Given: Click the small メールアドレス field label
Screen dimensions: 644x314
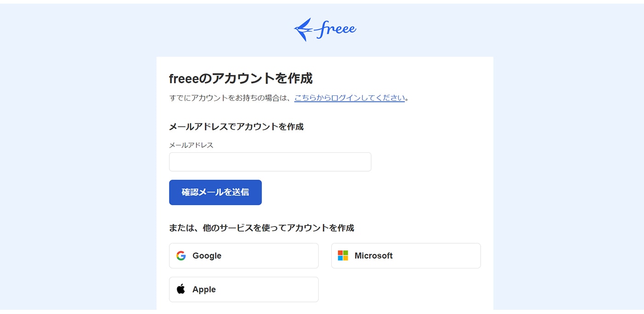Looking at the screenshot, I should point(191,145).
